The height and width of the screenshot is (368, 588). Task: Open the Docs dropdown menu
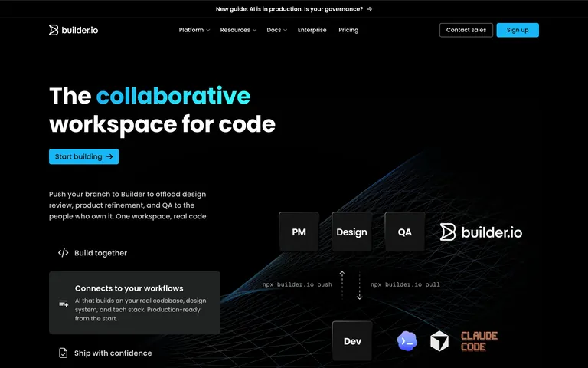(x=276, y=30)
